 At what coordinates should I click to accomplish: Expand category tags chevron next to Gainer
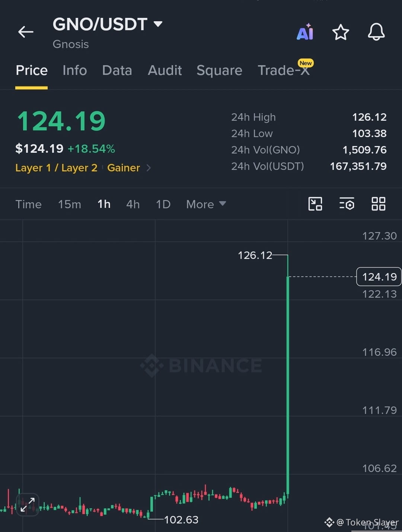point(149,168)
